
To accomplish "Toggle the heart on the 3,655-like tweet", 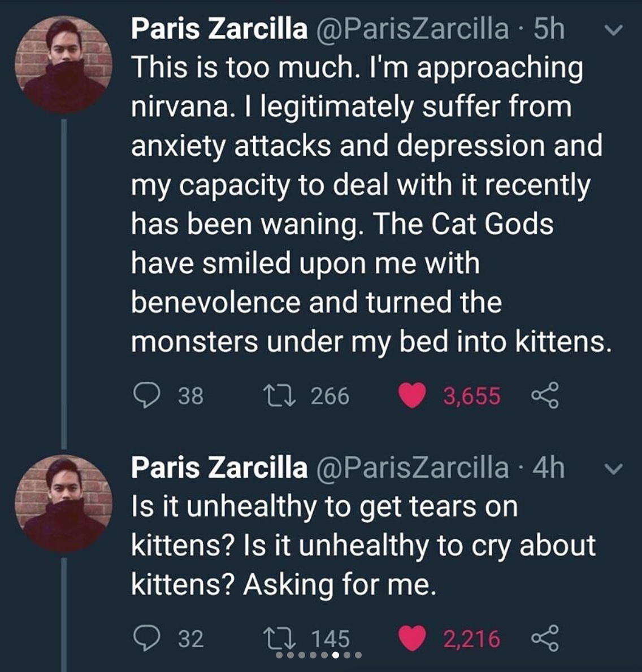I will [412, 395].
